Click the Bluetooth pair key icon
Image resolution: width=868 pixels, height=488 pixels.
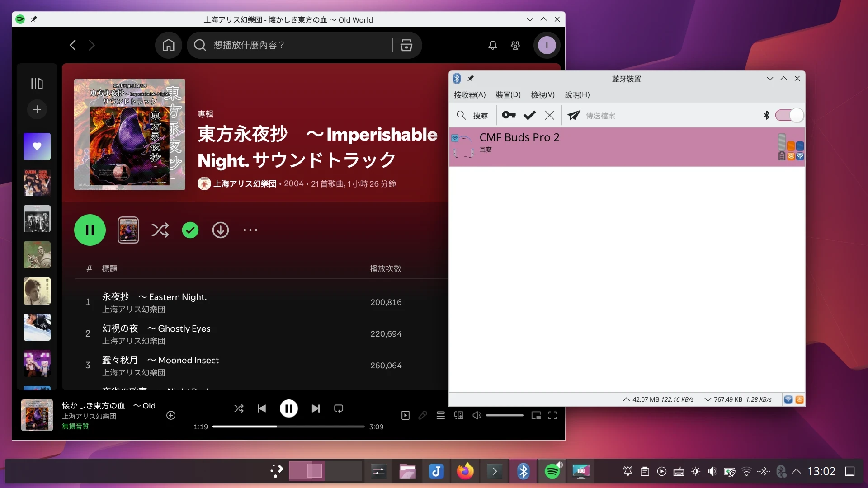click(x=509, y=115)
